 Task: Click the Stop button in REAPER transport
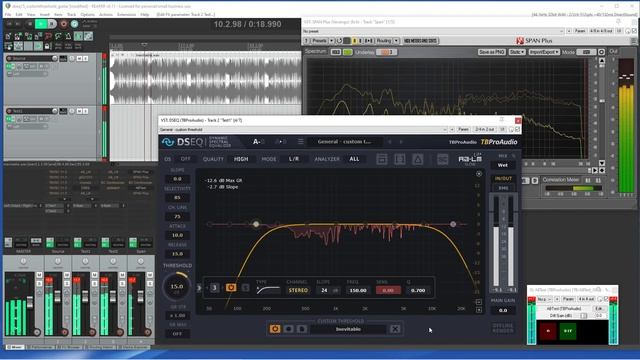[29, 24]
